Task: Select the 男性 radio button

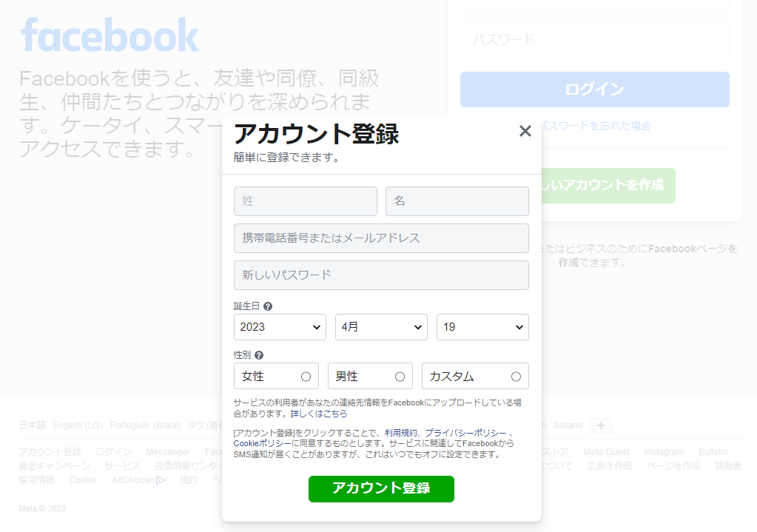Action: coord(400,377)
